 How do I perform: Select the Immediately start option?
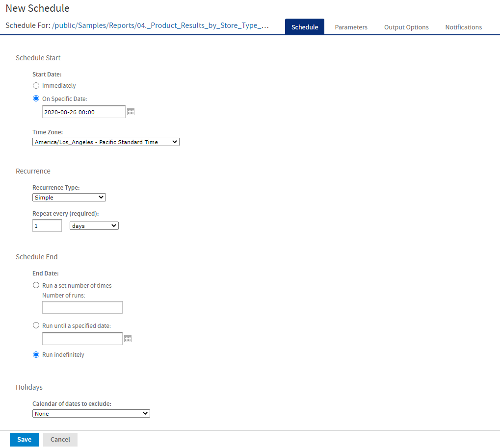pos(36,85)
